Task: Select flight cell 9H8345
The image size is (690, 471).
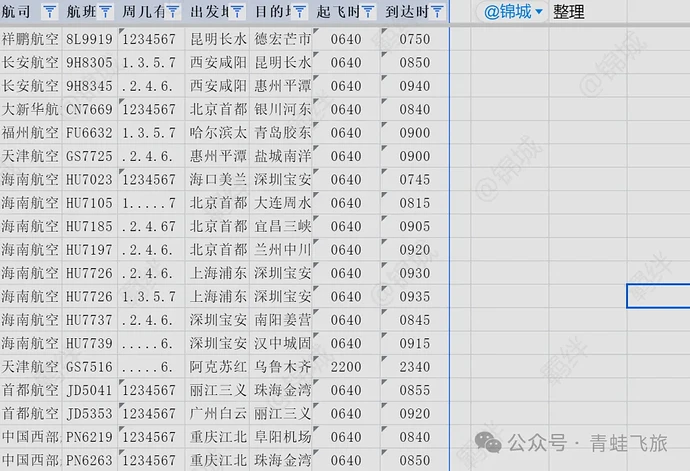Action: (90, 86)
